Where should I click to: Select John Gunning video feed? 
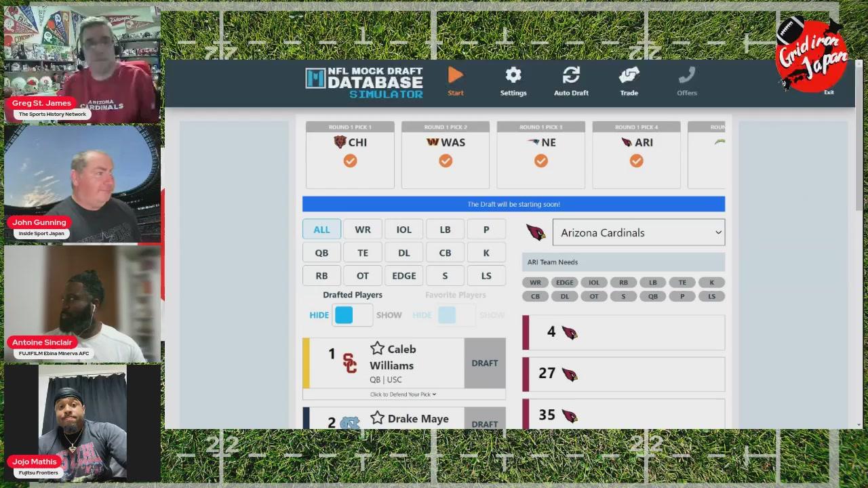pyautogui.click(x=82, y=183)
